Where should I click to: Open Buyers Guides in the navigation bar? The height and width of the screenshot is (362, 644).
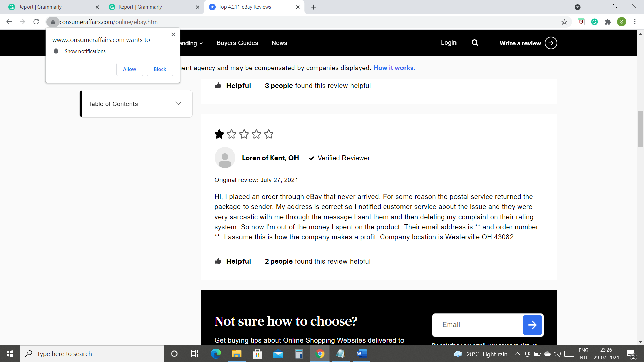coord(237,43)
